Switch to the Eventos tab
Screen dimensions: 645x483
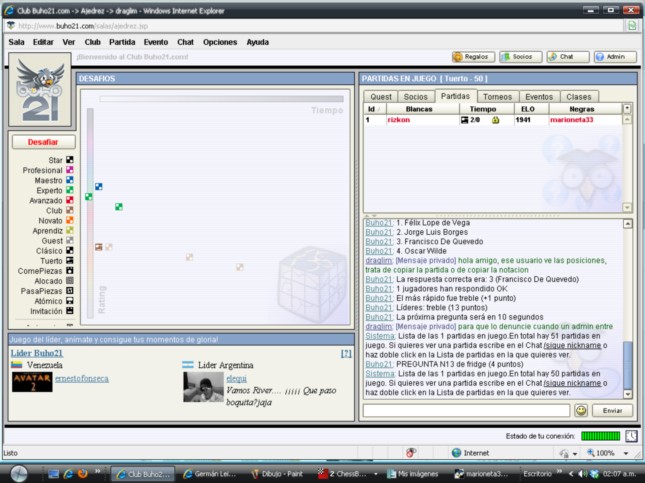pyautogui.click(x=539, y=97)
